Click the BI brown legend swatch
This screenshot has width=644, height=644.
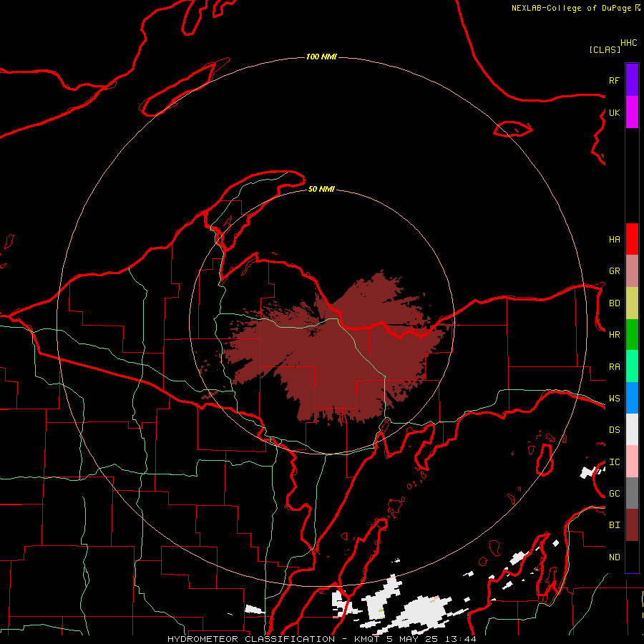click(x=632, y=525)
